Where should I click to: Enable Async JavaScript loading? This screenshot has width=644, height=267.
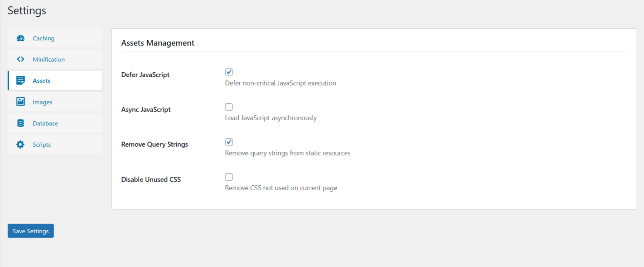[229, 107]
